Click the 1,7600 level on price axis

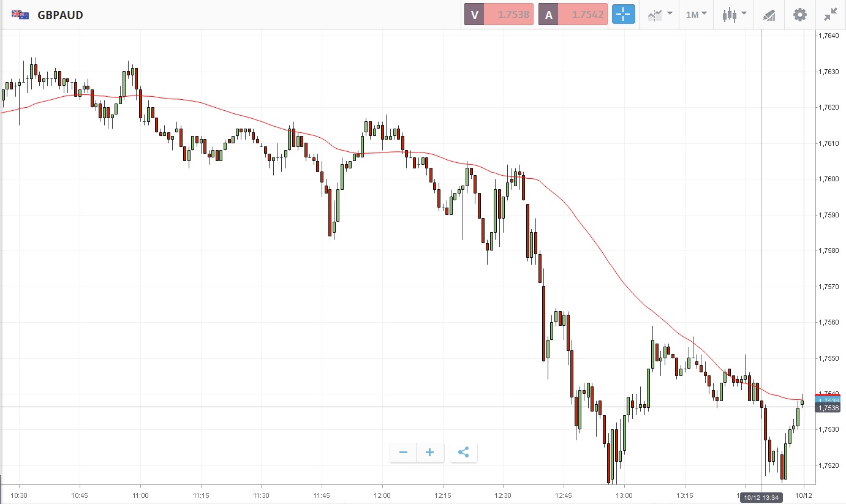click(830, 179)
